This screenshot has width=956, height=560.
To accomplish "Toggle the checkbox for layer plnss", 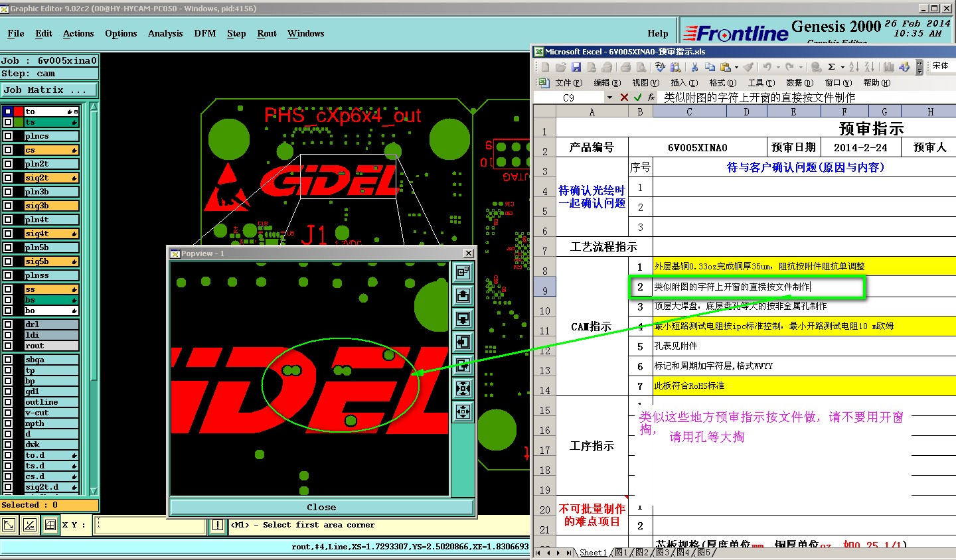I will pyautogui.click(x=8, y=275).
